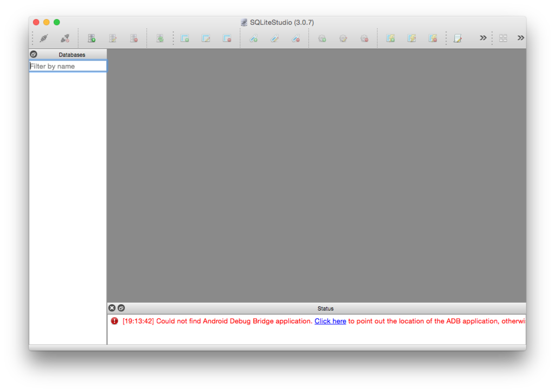Viewport: 555px width, 392px height.
Task: Click the Delete view icon
Action: click(433, 38)
